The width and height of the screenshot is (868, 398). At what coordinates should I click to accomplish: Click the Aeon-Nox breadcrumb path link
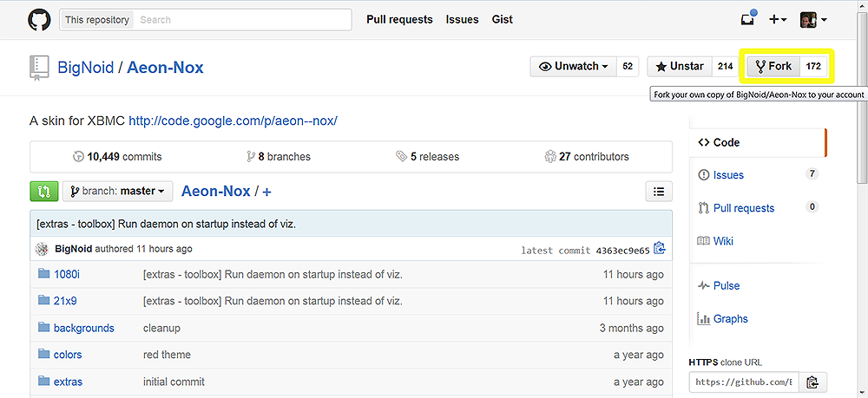click(x=216, y=192)
